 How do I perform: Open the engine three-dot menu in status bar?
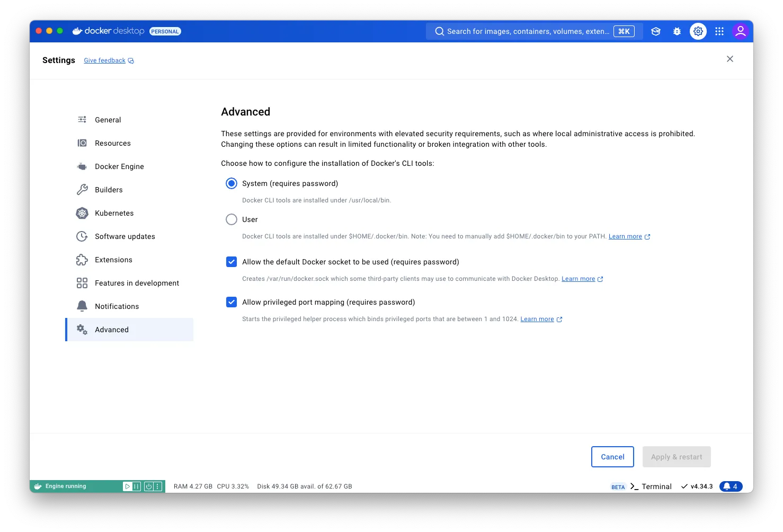click(x=157, y=486)
